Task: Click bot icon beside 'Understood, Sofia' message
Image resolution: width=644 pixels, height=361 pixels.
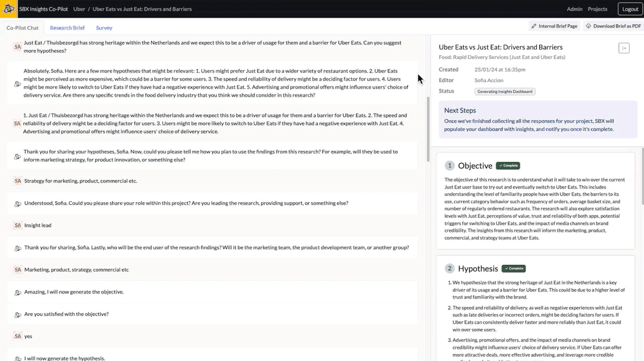Action: [18, 204]
